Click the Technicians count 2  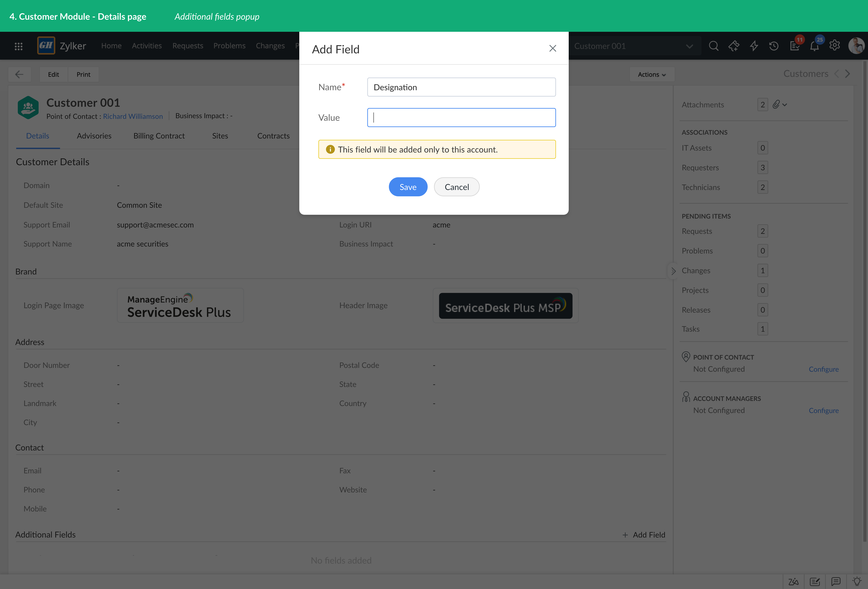click(x=762, y=187)
